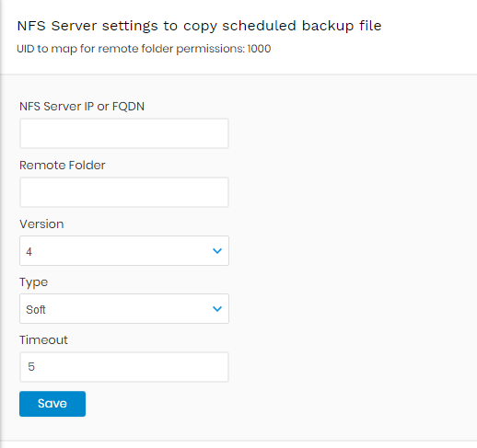Click the Type label above Soft
Screen dimensions: 477x448
[x=33, y=282]
